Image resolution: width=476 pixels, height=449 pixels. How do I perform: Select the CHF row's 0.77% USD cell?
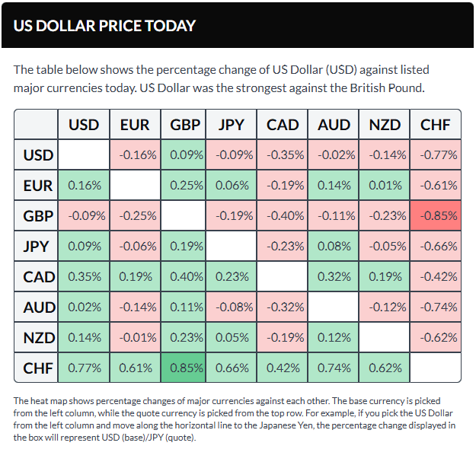coord(84,368)
